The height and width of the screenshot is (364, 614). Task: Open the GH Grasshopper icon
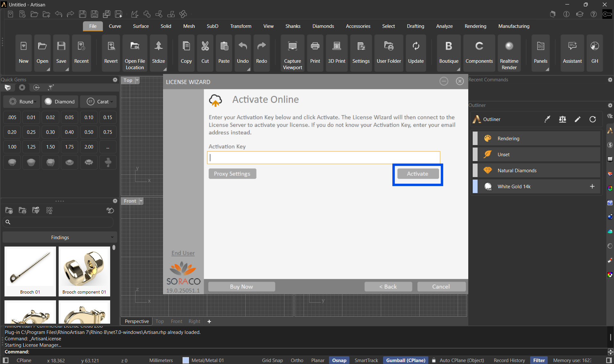[595, 53]
